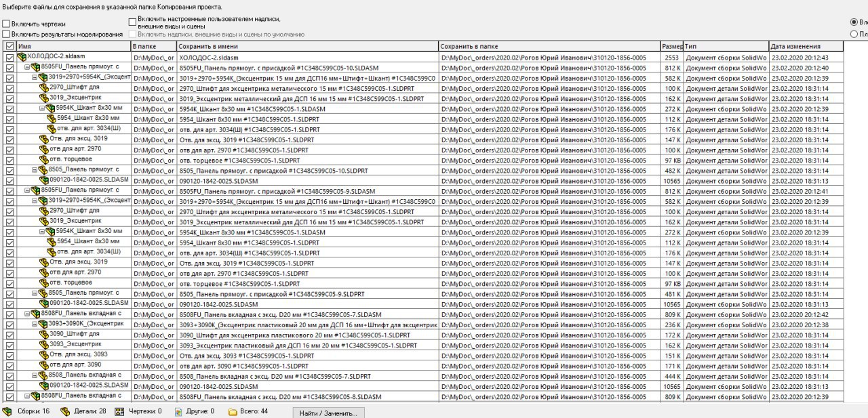This screenshot has height=418, width=868.
Task: Collapse 8505_Панель node saved as C05-9.SLDPRT
Action: 35,293
